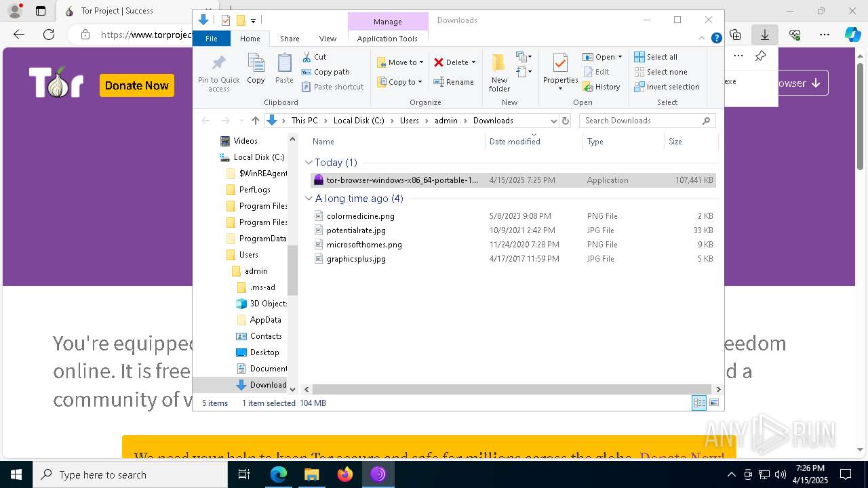Select Videos in navigation pane
Viewport: 868px width, 488px height.
pos(239,141)
